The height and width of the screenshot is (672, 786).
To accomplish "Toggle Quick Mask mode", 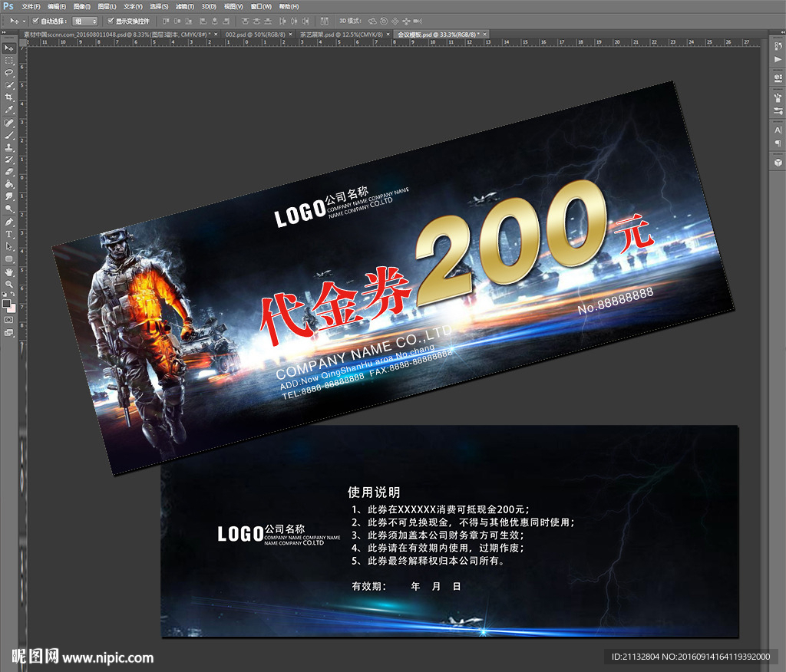I will [9, 320].
